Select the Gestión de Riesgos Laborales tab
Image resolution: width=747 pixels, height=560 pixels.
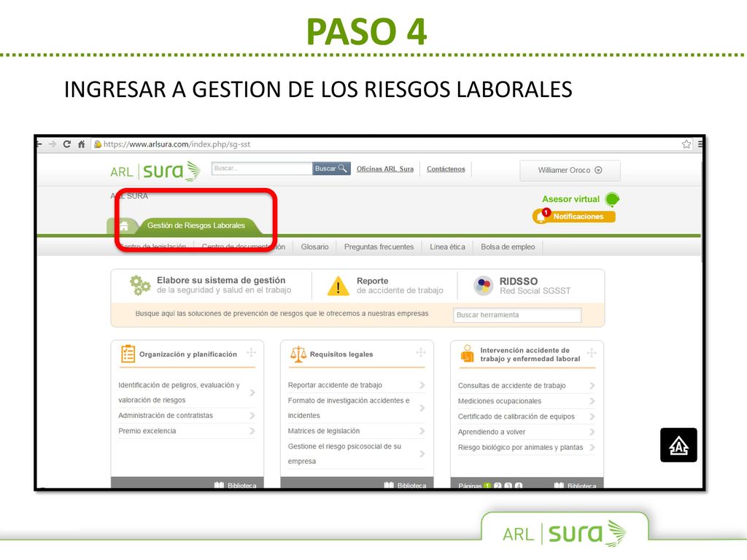point(196,225)
